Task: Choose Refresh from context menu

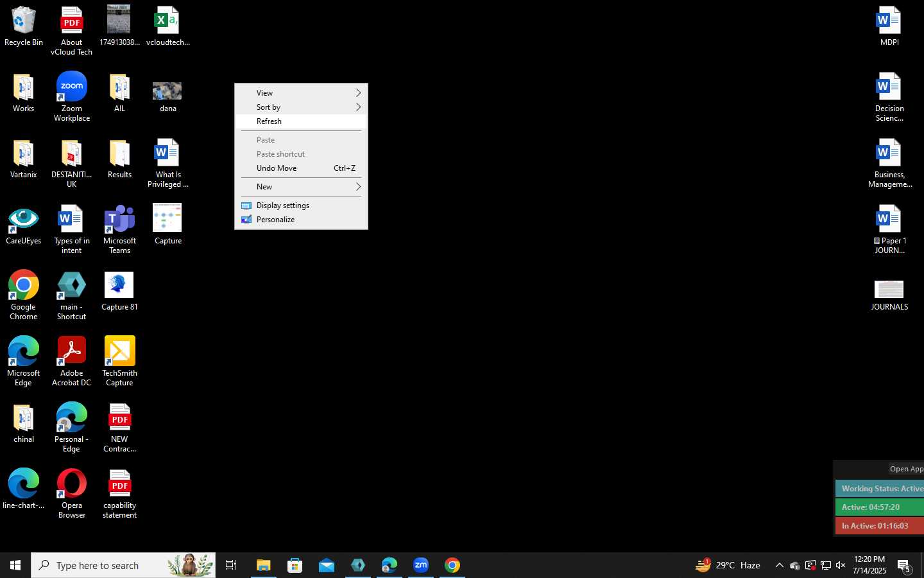Action: pyautogui.click(x=301, y=121)
